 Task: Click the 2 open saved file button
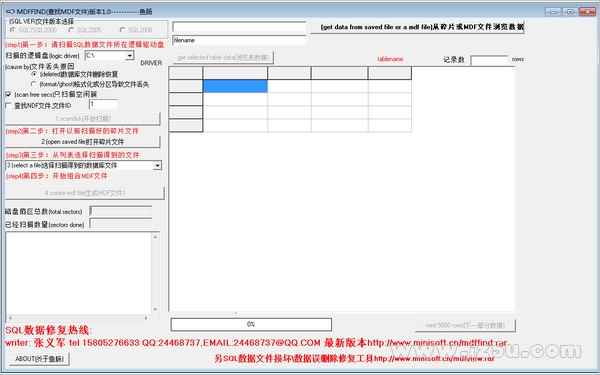[83, 142]
